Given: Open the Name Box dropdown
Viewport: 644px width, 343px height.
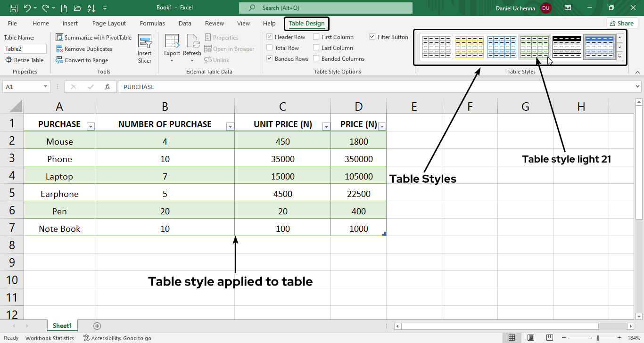Looking at the screenshot, I should (x=45, y=87).
